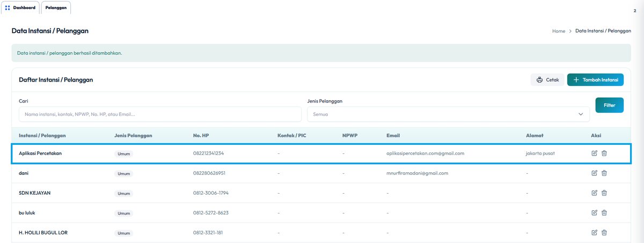Image resolution: width=644 pixels, height=243 pixels.
Task: Click phone number 082212341234
Action: pos(208,153)
